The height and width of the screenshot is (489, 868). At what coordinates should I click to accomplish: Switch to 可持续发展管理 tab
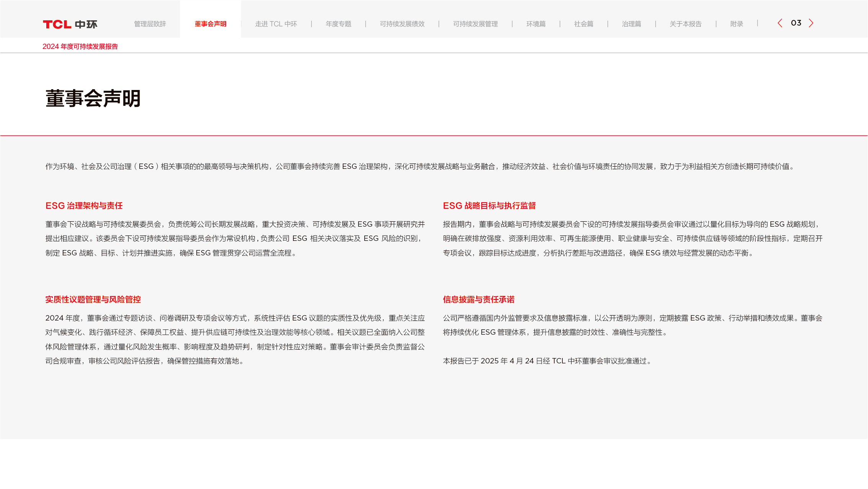pos(475,24)
